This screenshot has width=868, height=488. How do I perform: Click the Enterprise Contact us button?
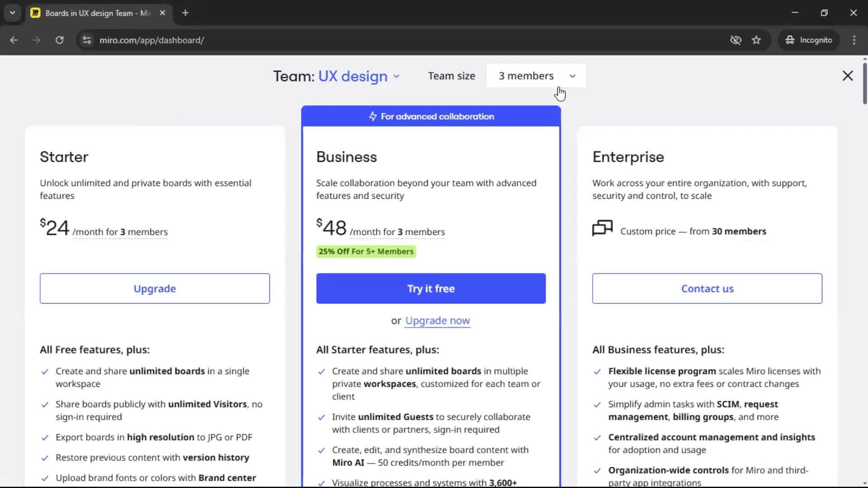(707, 288)
